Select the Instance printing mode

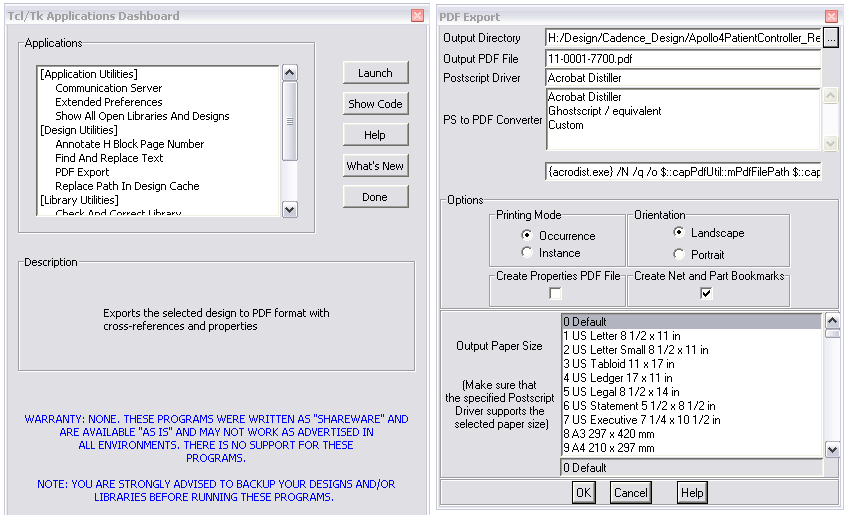click(x=527, y=253)
